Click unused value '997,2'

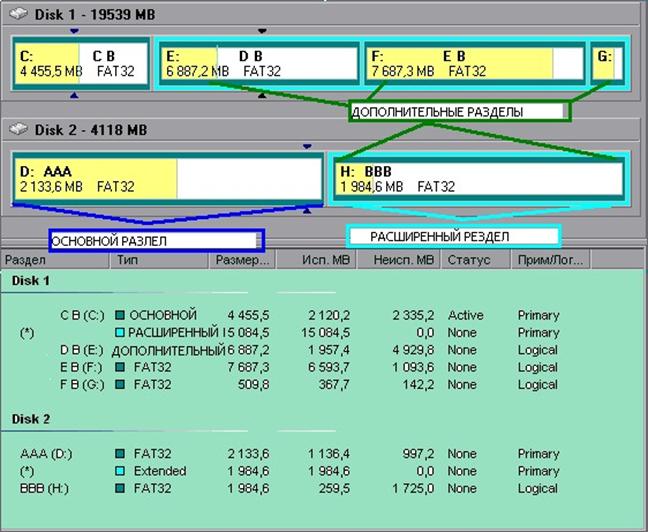pos(418,453)
